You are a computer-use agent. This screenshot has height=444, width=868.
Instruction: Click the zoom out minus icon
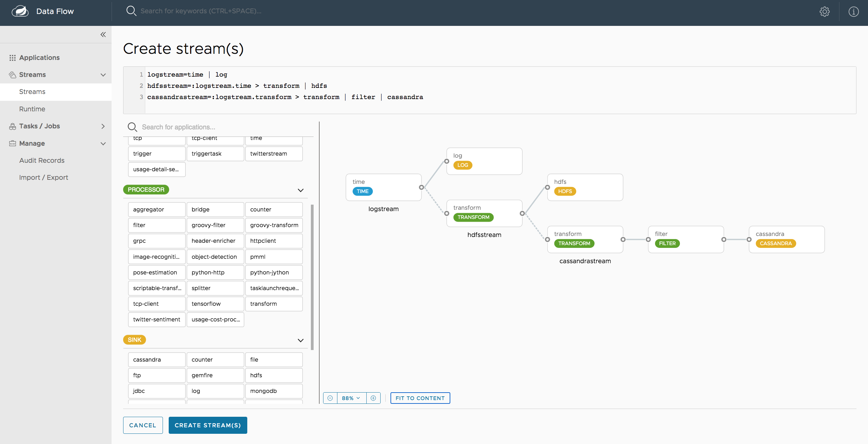coord(330,398)
